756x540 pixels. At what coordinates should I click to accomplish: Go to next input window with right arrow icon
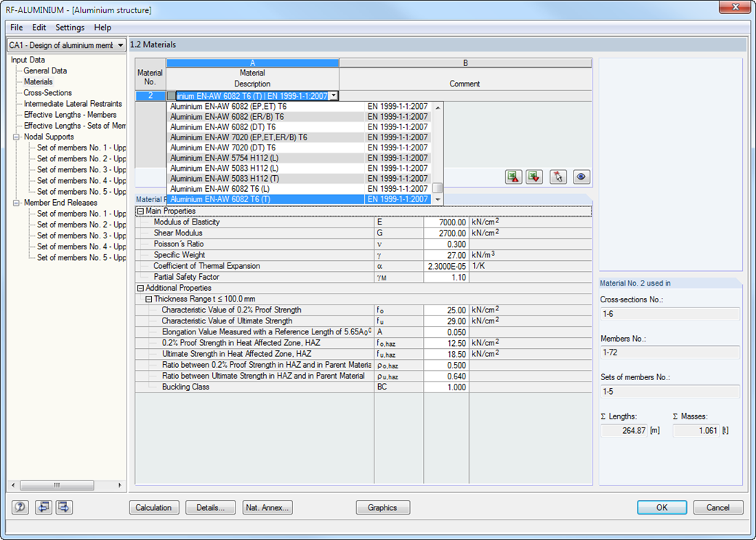65,507
